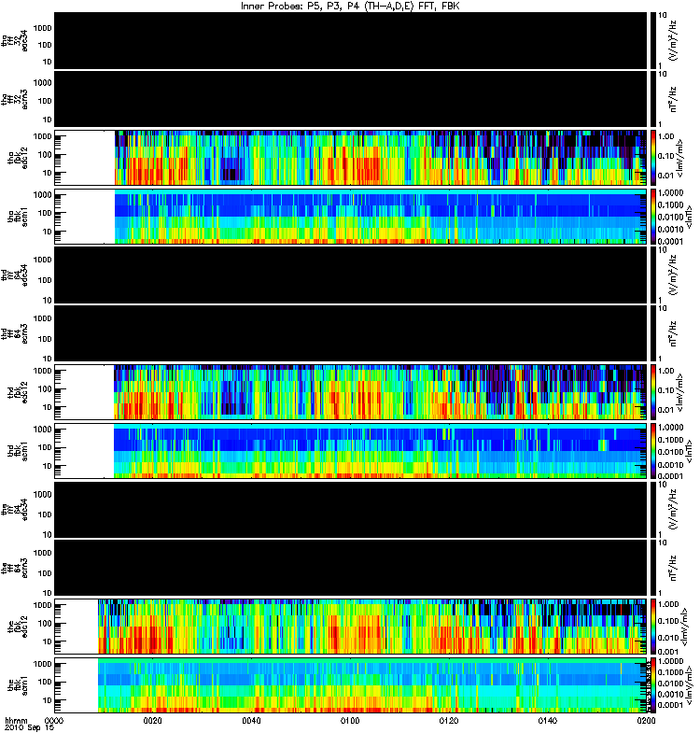This screenshot has width=700, height=747.
Task: Click the rainbow color bar beside thd fbk scm1
Action: [652, 451]
